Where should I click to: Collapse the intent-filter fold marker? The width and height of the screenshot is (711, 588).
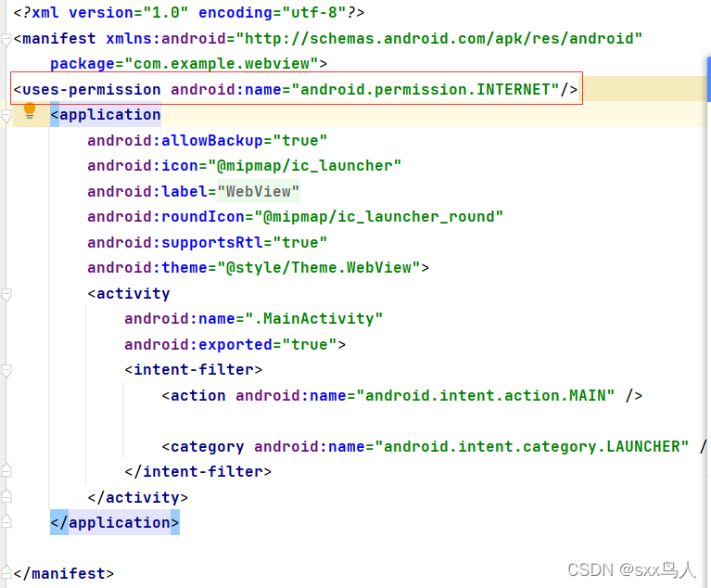pos(6,372)
